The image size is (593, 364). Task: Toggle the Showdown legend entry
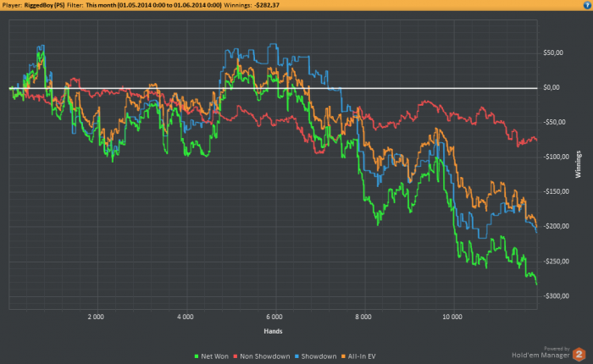(315, 356)
